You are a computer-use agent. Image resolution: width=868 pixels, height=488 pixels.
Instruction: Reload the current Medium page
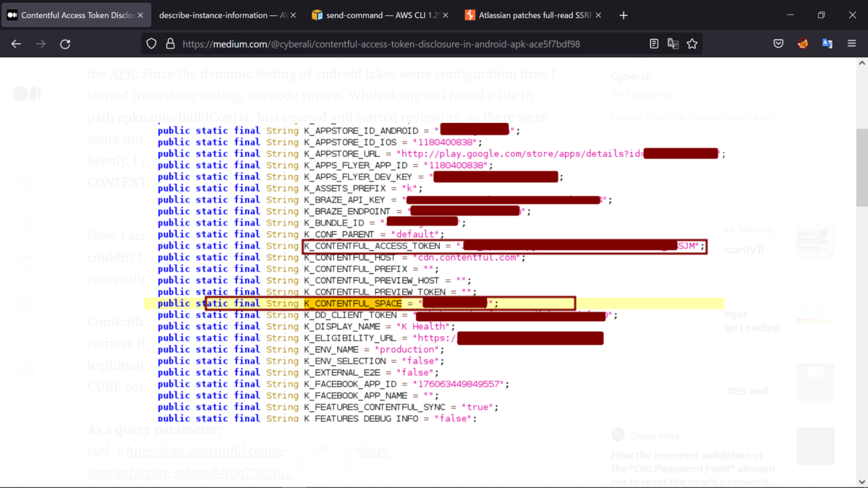[65, 43]
